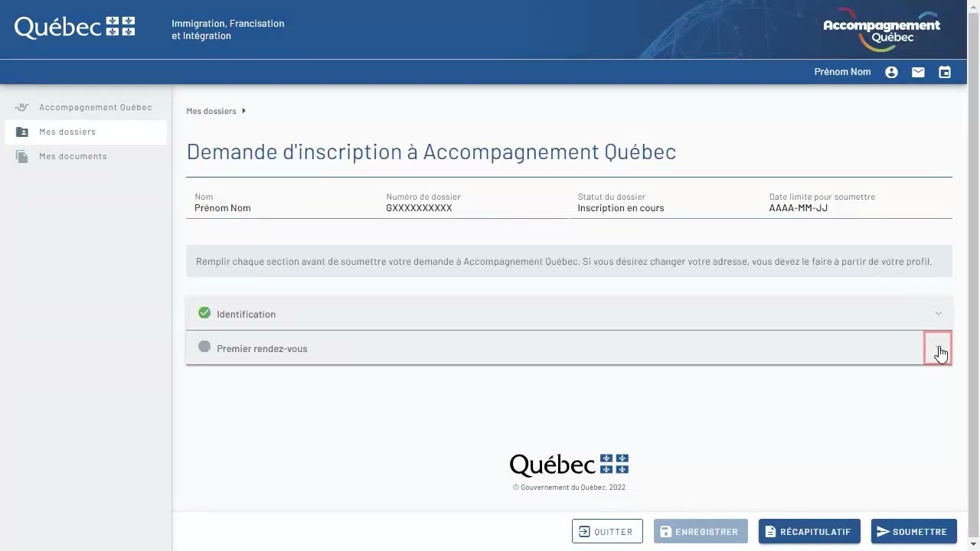Expand the Premier rendez-vous section chevron
Image resolution: width=980 pixels, height=551 pixels.
coord(938,348)
